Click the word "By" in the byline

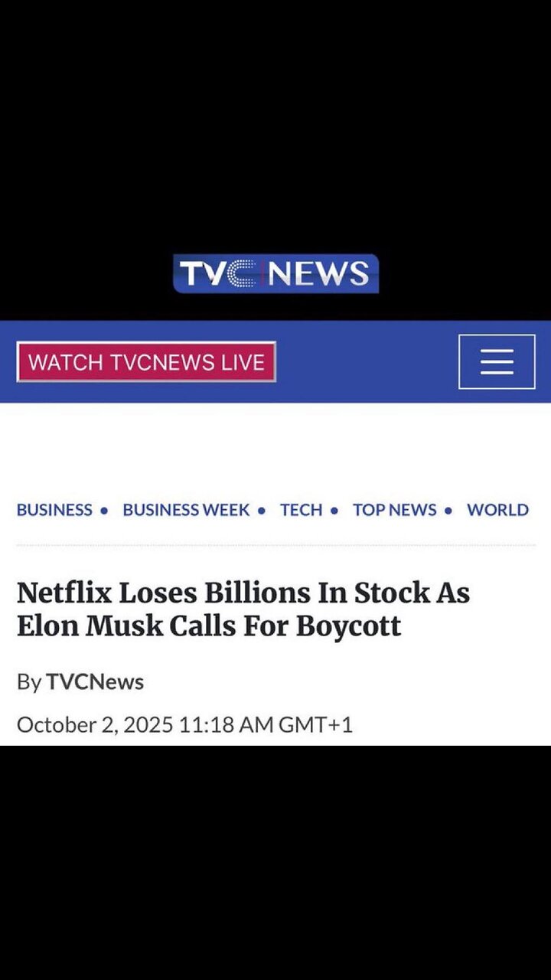[x=29, y=682]
